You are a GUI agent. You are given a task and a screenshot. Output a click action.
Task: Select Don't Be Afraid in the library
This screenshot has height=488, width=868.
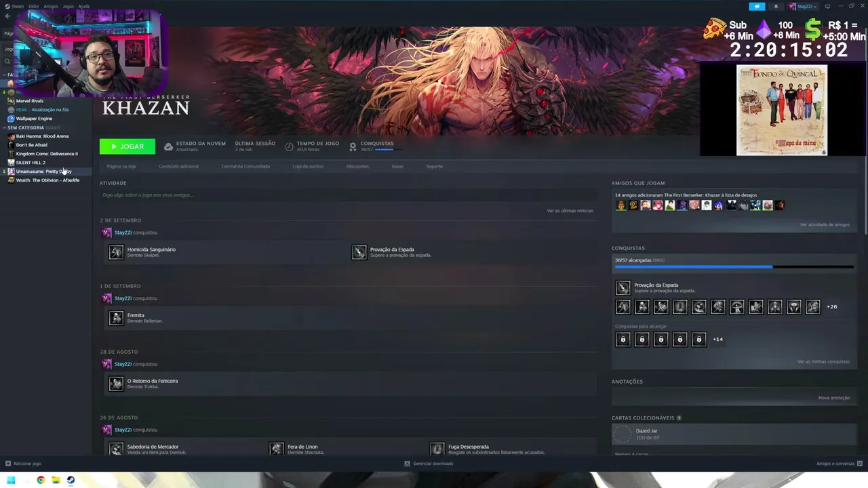pos(31,145)
